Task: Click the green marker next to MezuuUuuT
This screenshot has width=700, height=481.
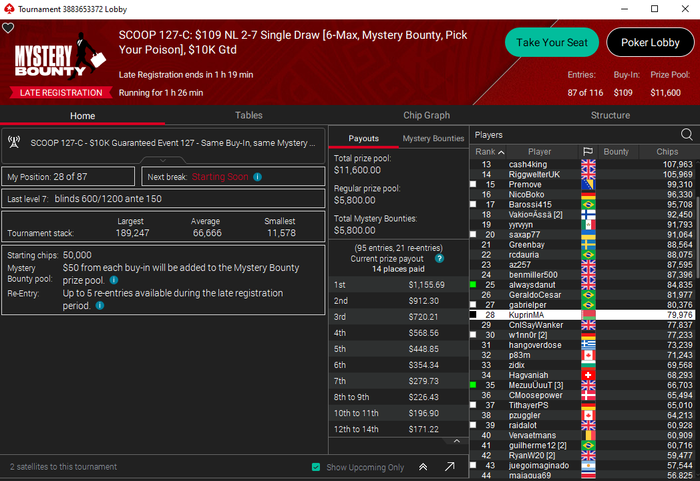Action: 473,385
